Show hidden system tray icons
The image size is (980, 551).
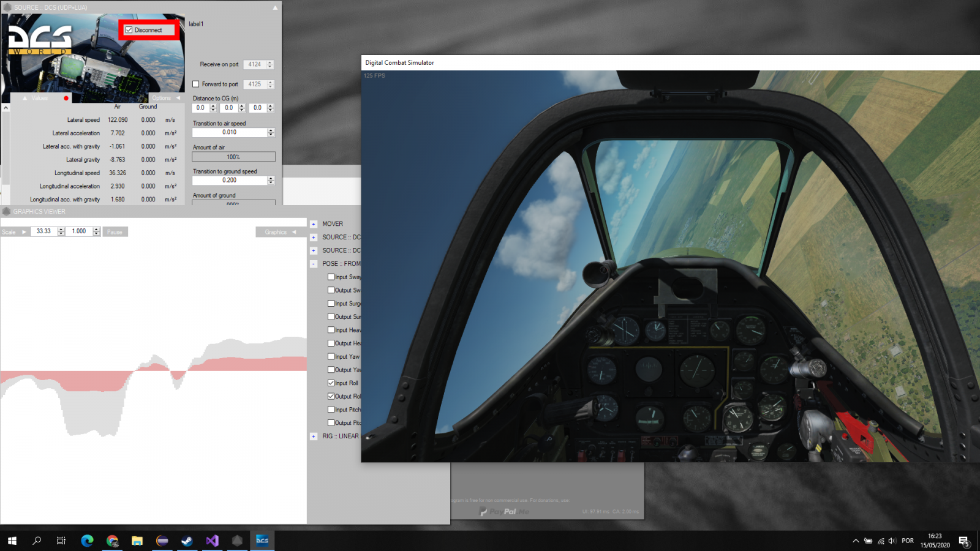[x=856, y=541]
